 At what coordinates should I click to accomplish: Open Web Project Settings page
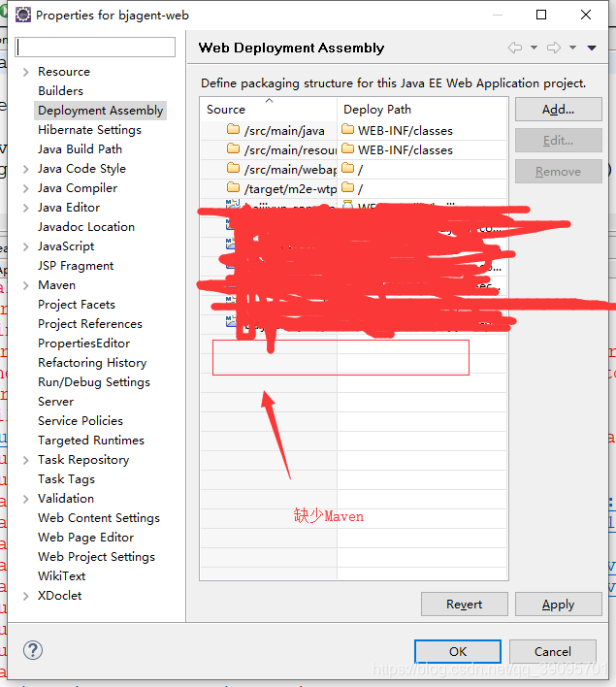click(x=96, y=556)
